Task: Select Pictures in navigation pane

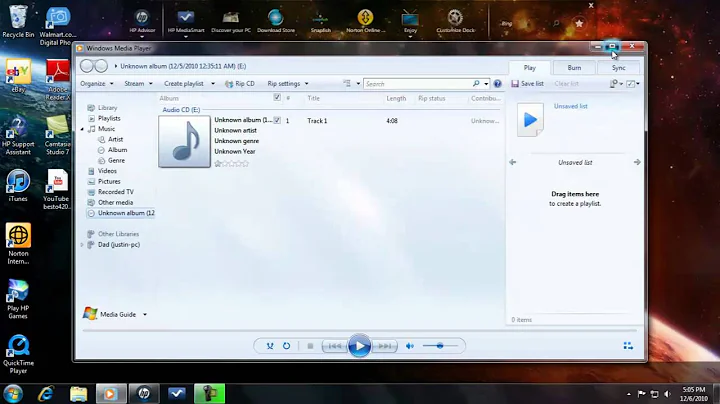Action: coord(109,181)
